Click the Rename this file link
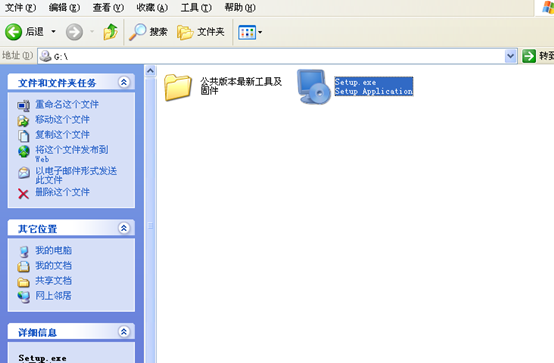This screenshot has width=554, height=363. click(67, 104)
